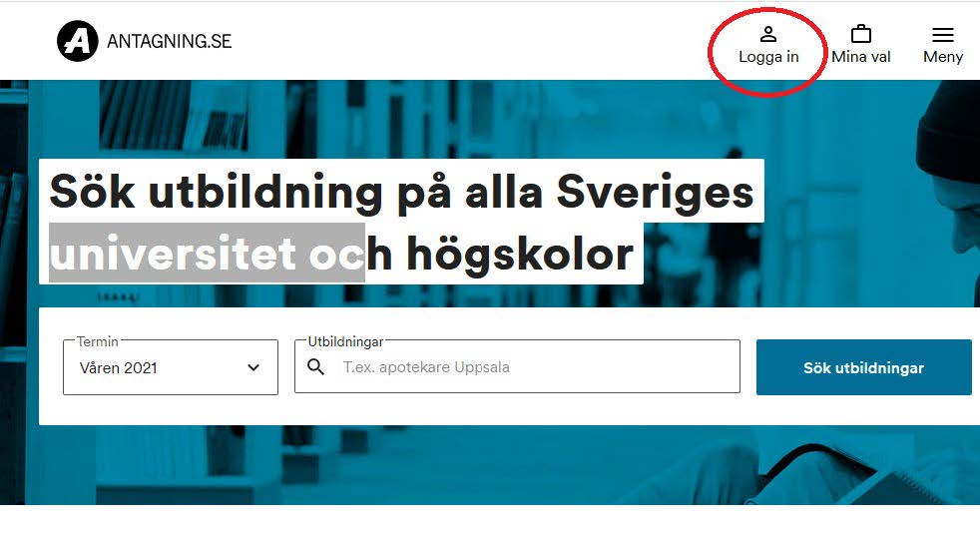Click the Sök utbildningar button
Screen dimensions: 980x541
click(864, 367)
